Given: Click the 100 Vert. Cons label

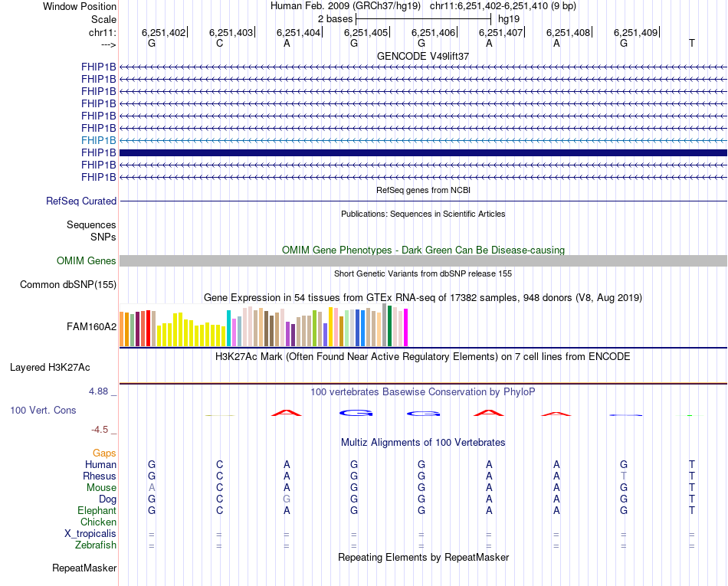Looking at the screenshot, I should 43,410.
